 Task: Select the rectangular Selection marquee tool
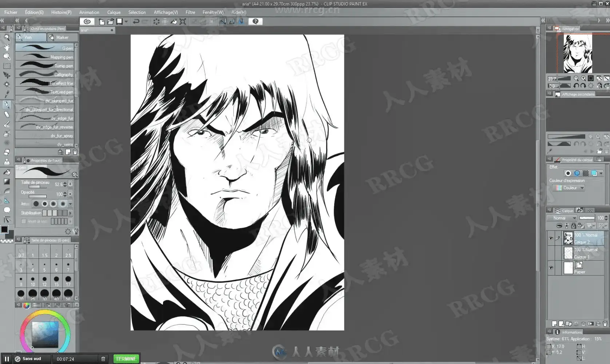coord(7,66)
